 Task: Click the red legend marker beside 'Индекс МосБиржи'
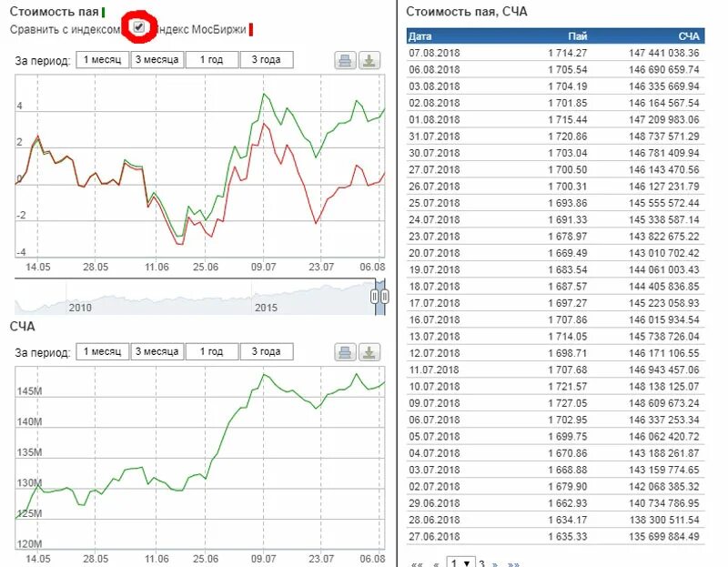click(251, 30)
